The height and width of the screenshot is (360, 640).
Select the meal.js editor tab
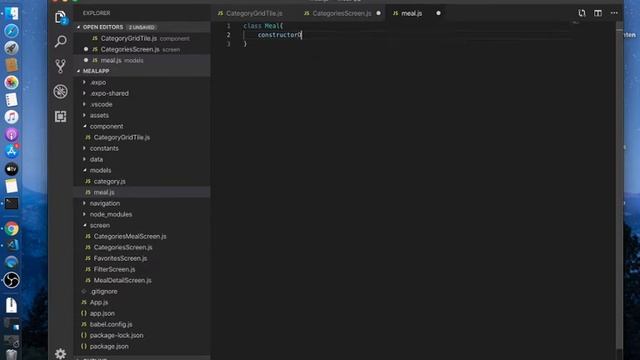411,13
